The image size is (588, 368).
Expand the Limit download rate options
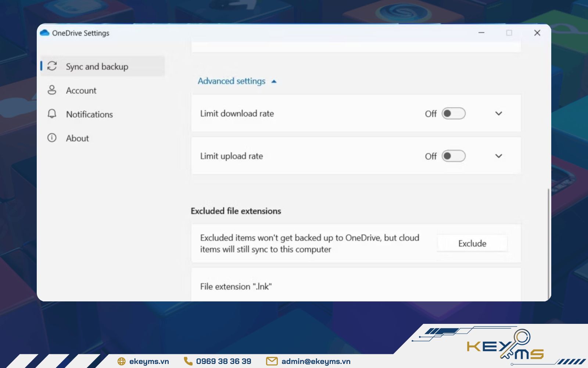coord(499,113)
